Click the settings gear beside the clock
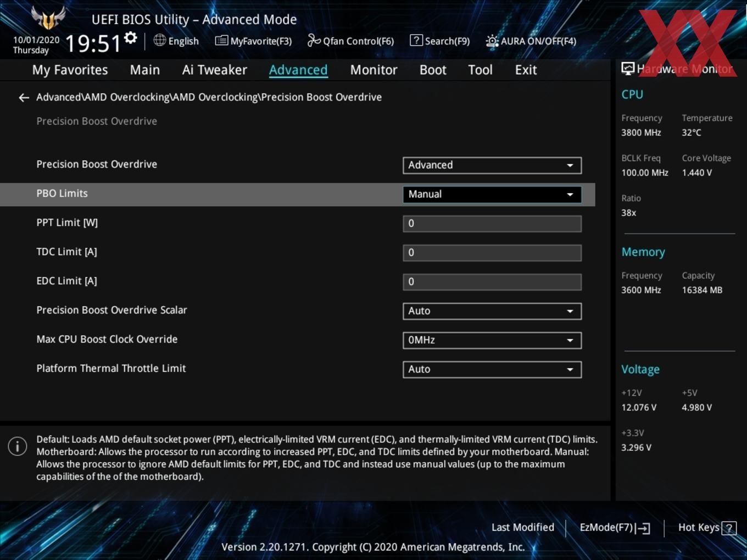Screen dimensions: 747x560 (x=130, y=38)
